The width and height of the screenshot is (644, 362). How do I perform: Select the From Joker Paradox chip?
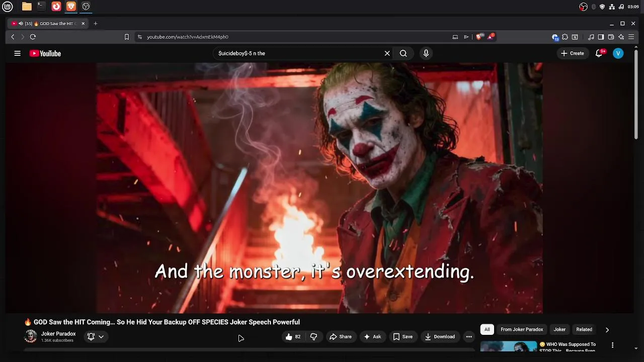522,329
